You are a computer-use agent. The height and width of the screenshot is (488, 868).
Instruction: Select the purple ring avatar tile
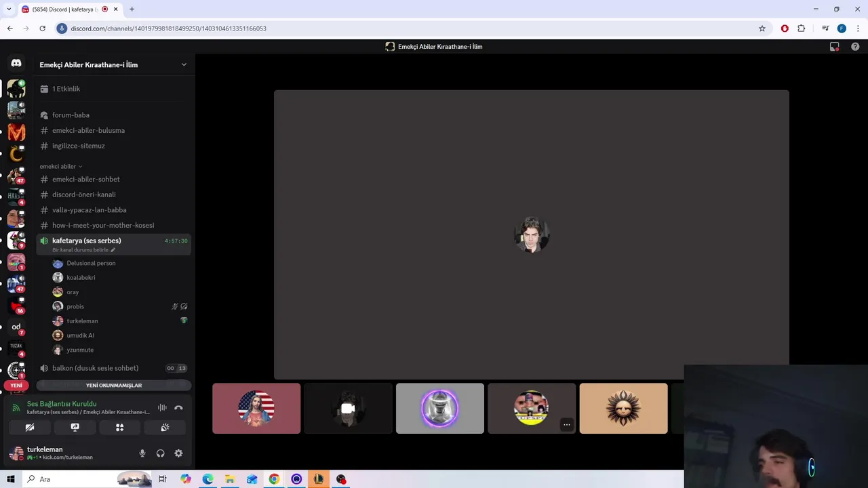pyautogui.click(x=440, y=409)
